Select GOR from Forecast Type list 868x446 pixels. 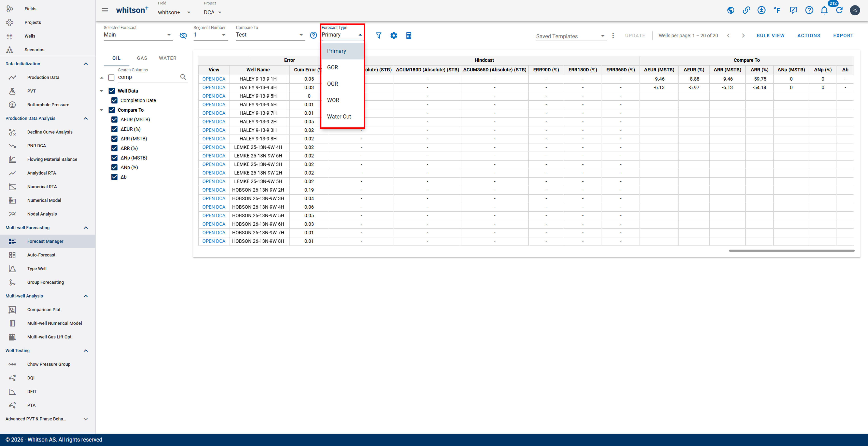click(342, 67)
